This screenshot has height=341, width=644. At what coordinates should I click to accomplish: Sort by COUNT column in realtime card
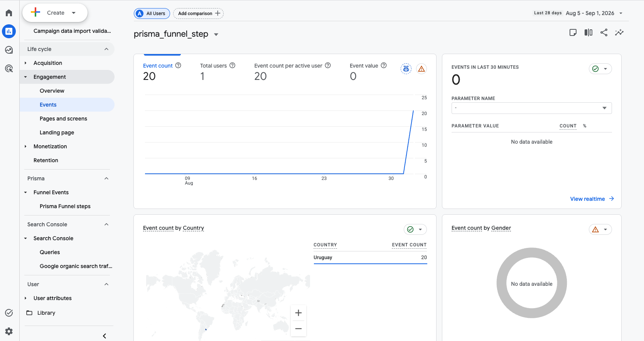(x=568, y=126)
